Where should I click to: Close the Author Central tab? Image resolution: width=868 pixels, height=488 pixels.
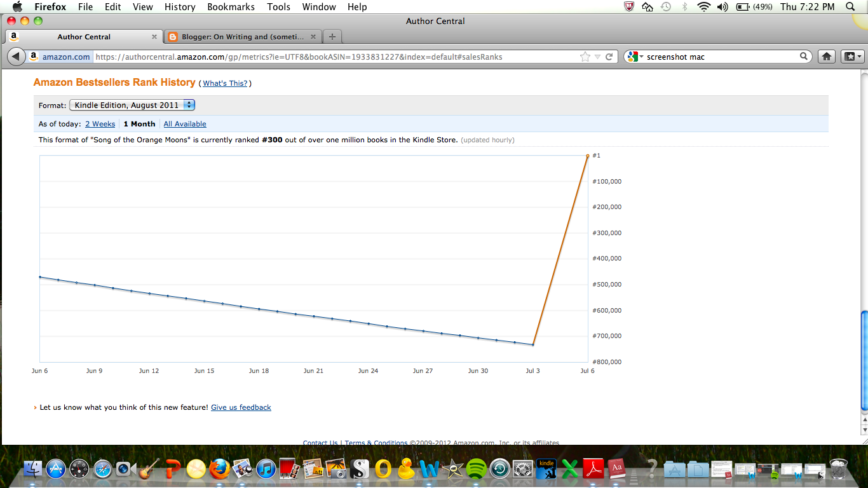point(154,37)
